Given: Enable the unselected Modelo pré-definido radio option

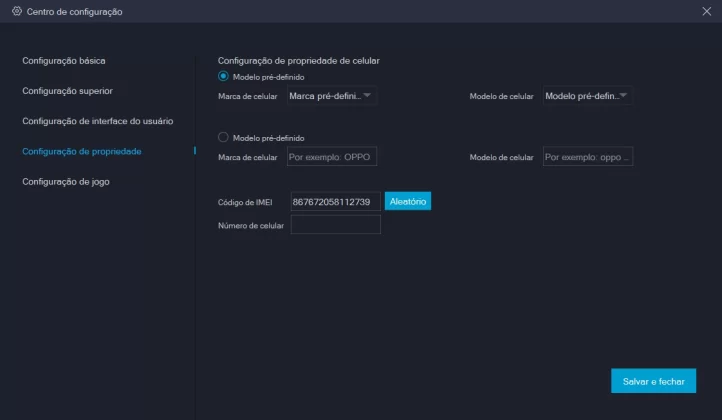Looking at the screenshot, I should (x=224, y=137).
